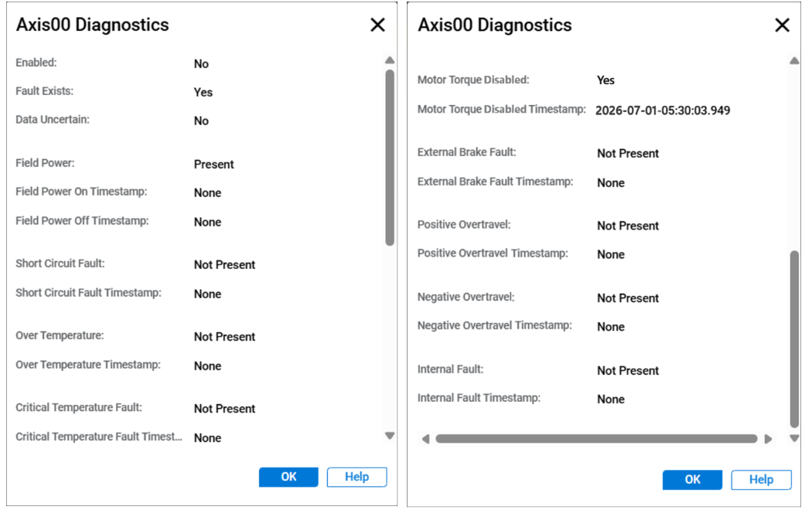Select the Field Power 'Present' value
Viewport: 812px width, 510px height.
click(x=214, y=164)
